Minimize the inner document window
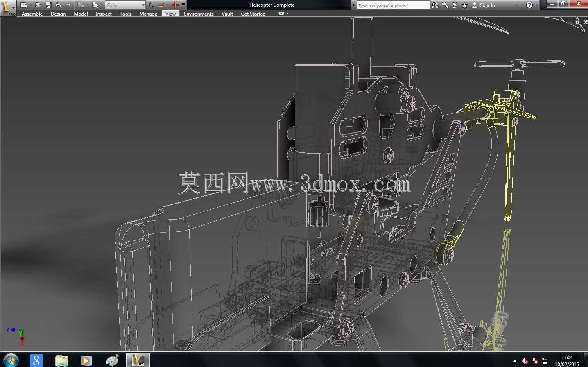Image resolution: width=588 pixels, height=367 pixels. 570,23
